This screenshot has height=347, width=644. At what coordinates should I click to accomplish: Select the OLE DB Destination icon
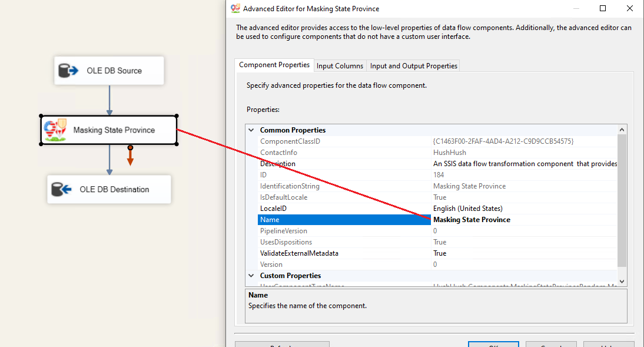(62, 189)
